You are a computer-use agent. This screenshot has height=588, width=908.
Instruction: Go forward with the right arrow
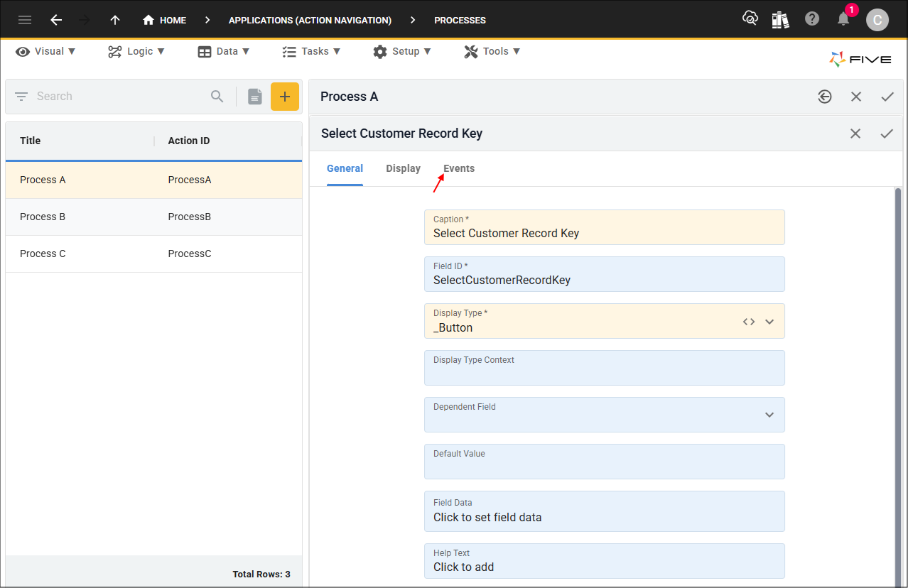pyautogui.click(x=85, y=20)
